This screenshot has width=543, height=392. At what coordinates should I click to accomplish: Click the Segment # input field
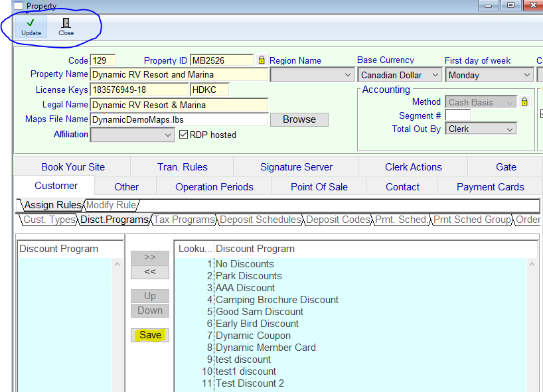coord(458,115)
